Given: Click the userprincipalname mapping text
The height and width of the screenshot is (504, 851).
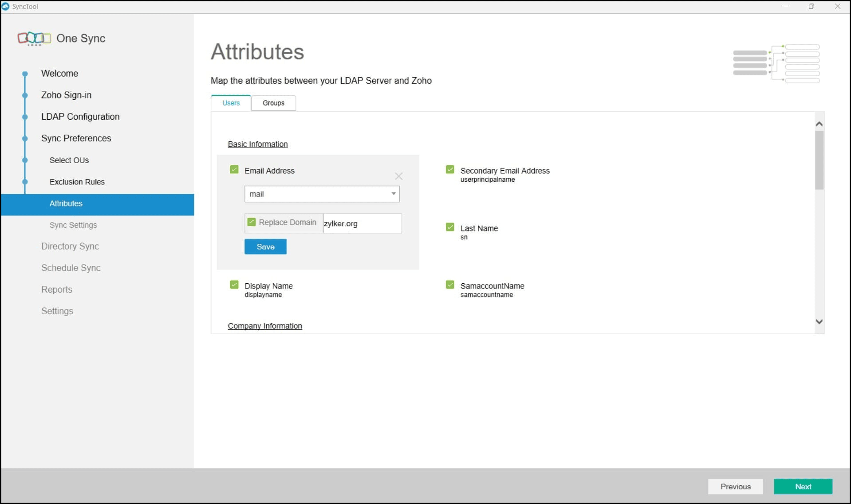Looking at the screenshot, I should tap(488, 180).
